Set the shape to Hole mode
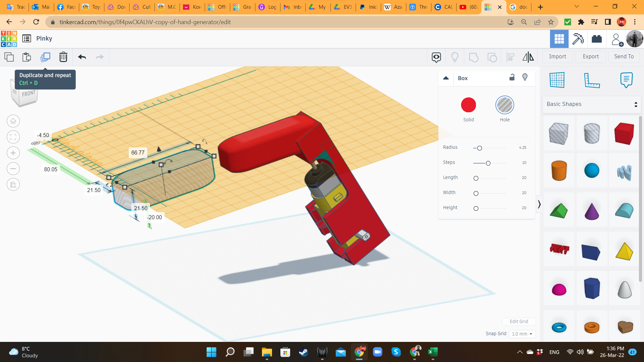Viewport: 644px width, 362px height. 504,105
